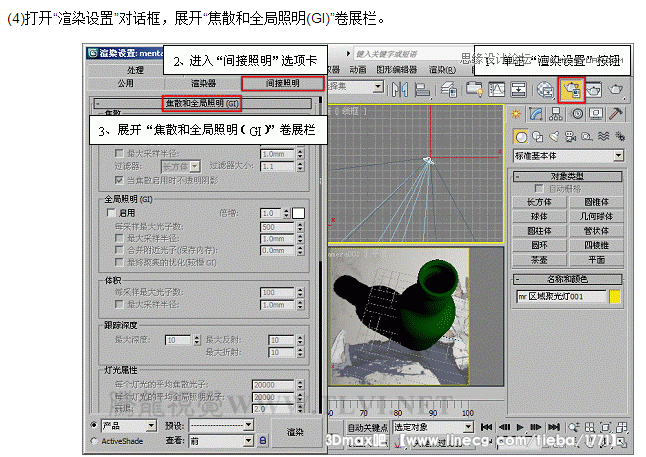Collapse the 名称和颜色 rollout
The height and width of the screenshot is (457, 646).
(567, 279)
